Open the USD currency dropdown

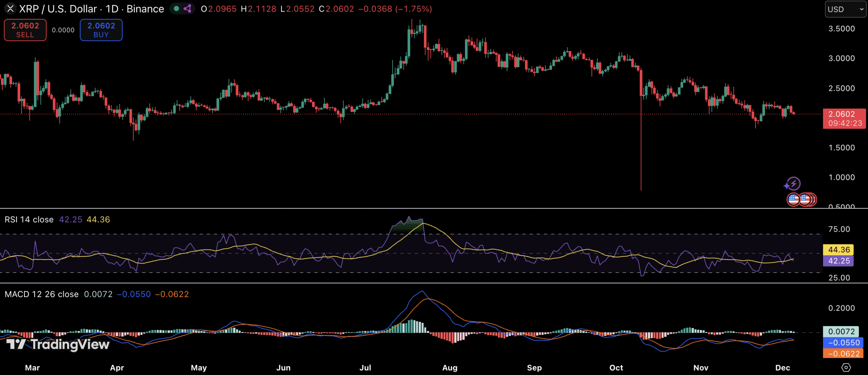click(x=845, y=9)
